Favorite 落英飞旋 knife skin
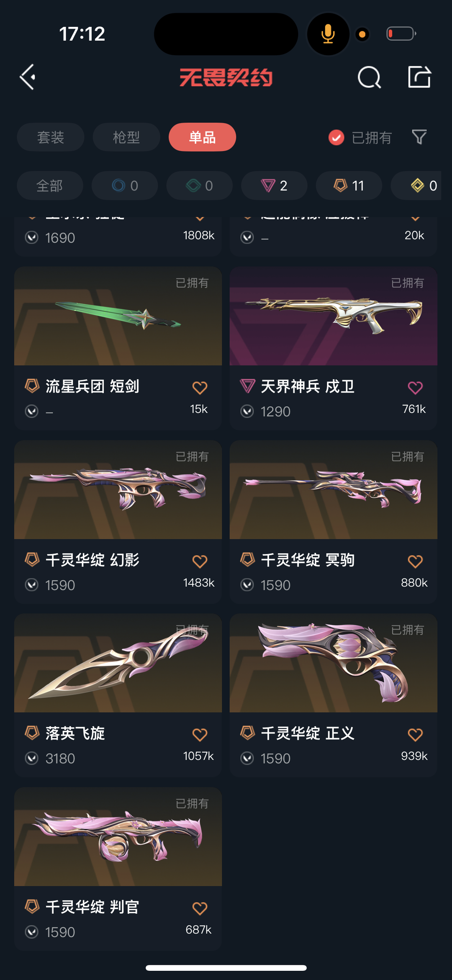 200,735
